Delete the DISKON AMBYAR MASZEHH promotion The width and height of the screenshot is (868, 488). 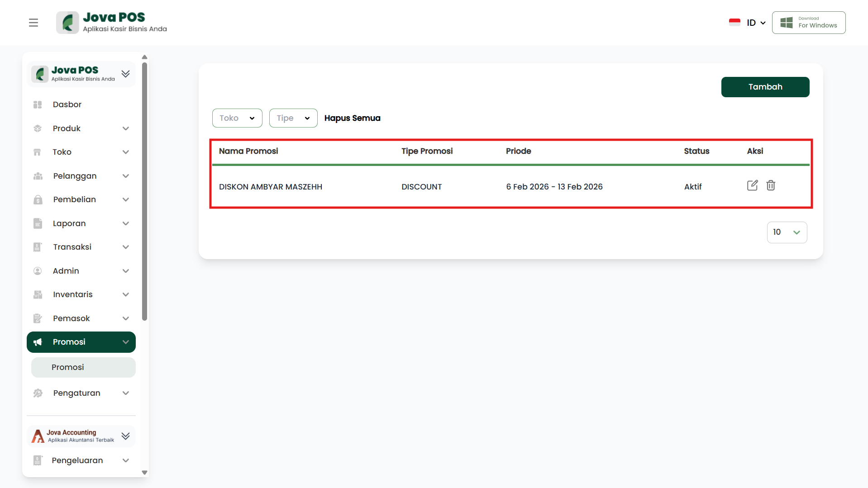pos(771,185)
